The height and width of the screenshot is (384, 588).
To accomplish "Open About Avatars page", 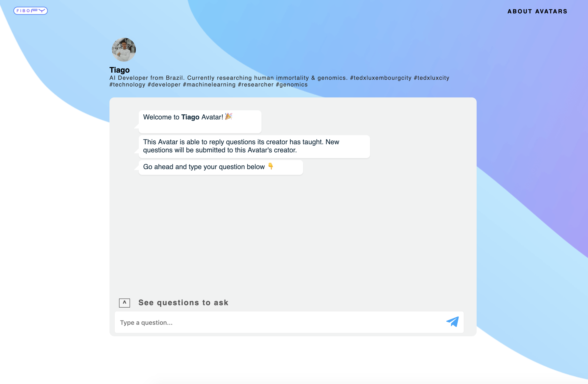I will [537, 11].
